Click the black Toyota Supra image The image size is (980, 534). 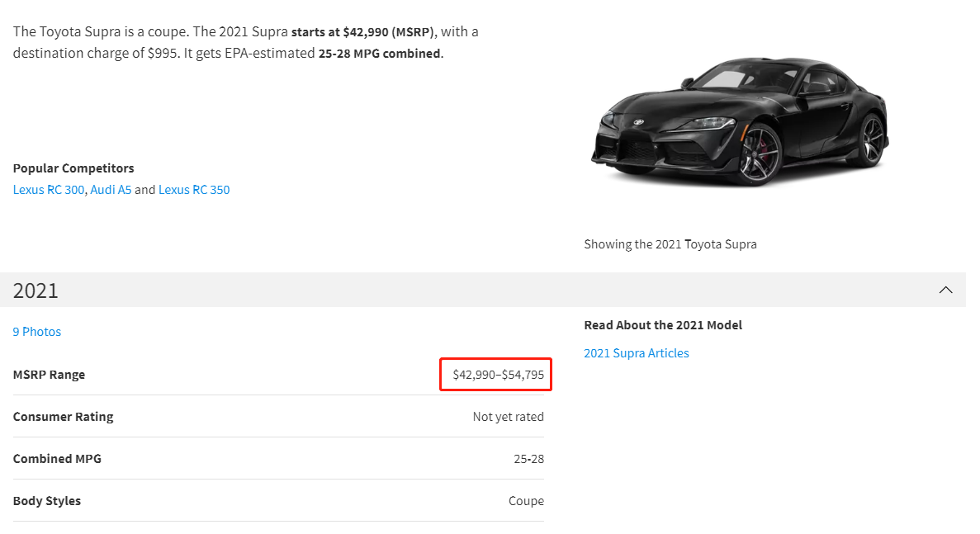pyautogui.click(x=739, y=122)
